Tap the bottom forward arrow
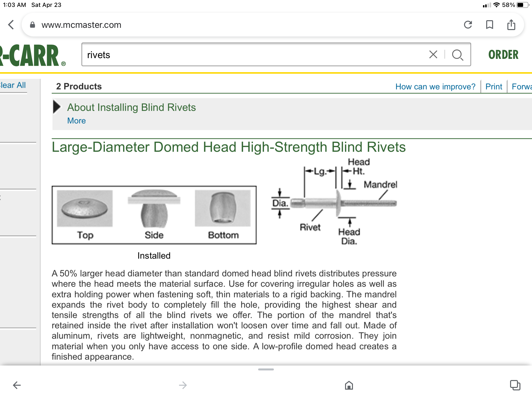The image size is (532, 399). pos(183,385)
